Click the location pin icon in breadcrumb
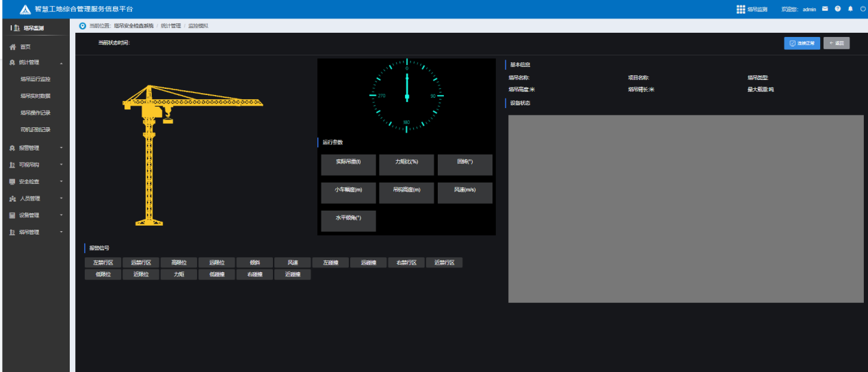Viewport: 868px width, 372px height. [x=83, y=25]
